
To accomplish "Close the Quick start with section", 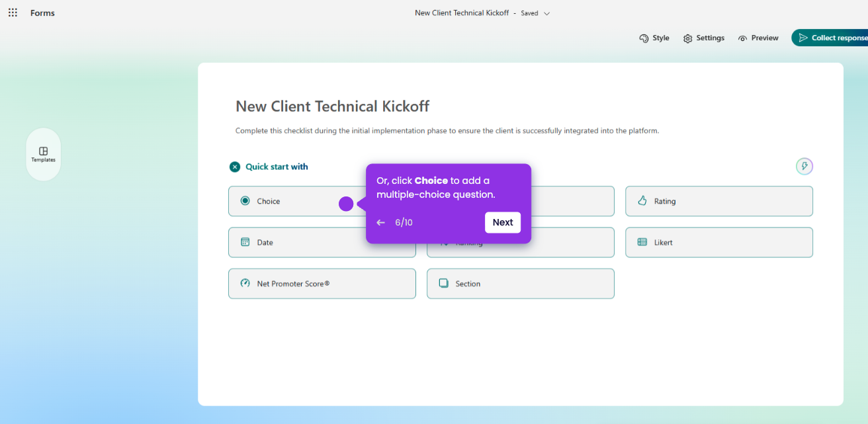I will [235, 167].
